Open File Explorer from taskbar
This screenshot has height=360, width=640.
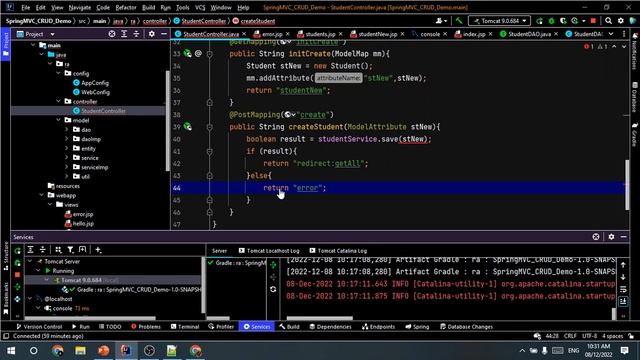point(80,351)
